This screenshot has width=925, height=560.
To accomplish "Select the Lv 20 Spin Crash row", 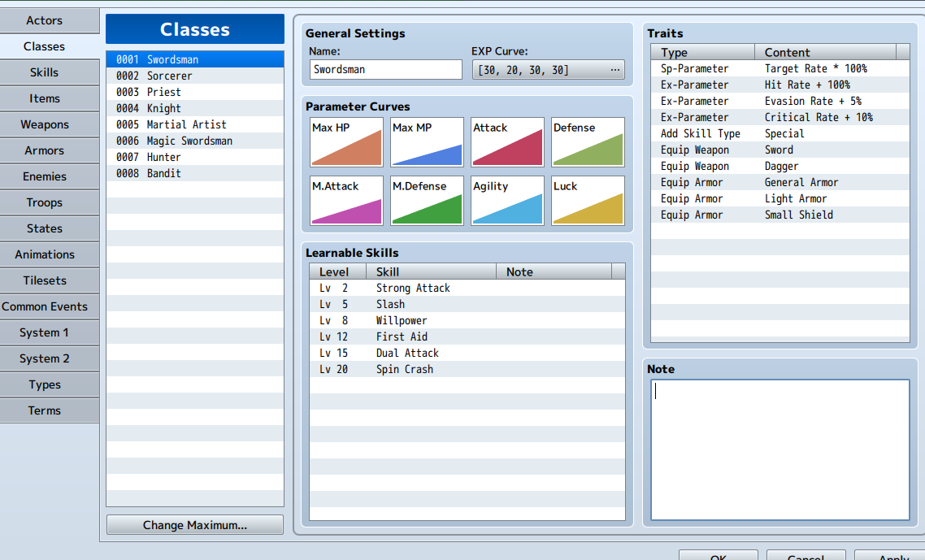I will click(x=467, y=369).
